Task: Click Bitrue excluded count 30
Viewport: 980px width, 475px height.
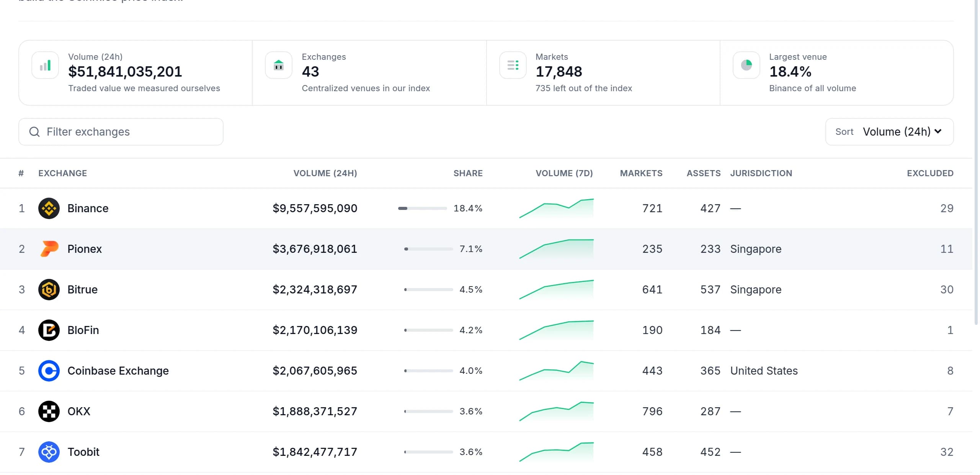Action: 947,290
